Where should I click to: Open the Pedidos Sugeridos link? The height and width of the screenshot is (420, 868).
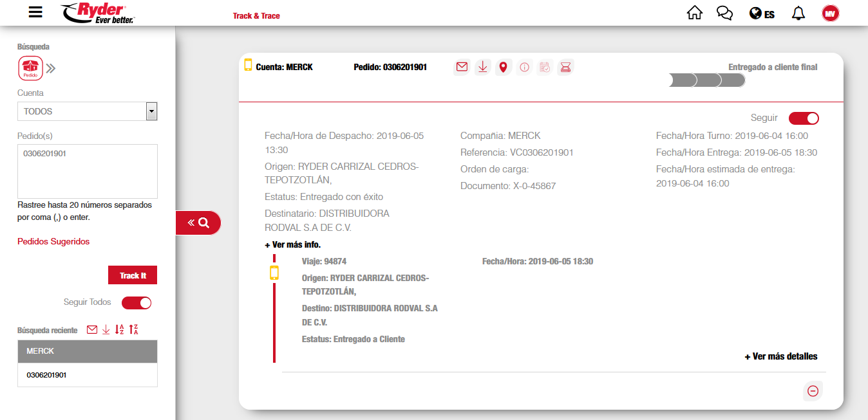tap(53, 241)
